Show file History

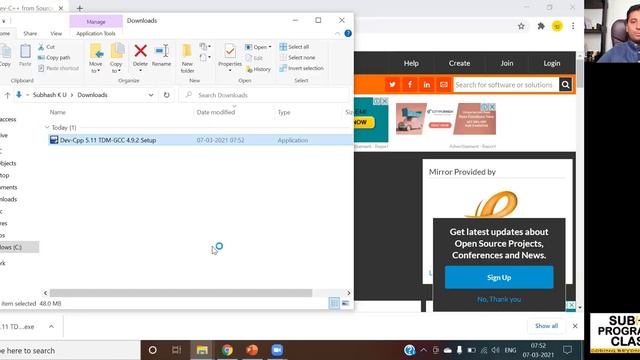point(258,69)
